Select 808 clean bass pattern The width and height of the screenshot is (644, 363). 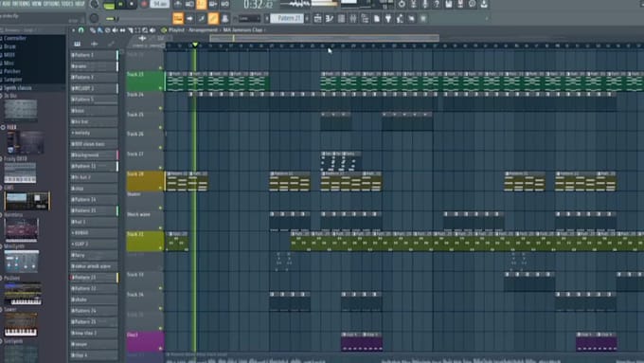click(x=94, y=144)
